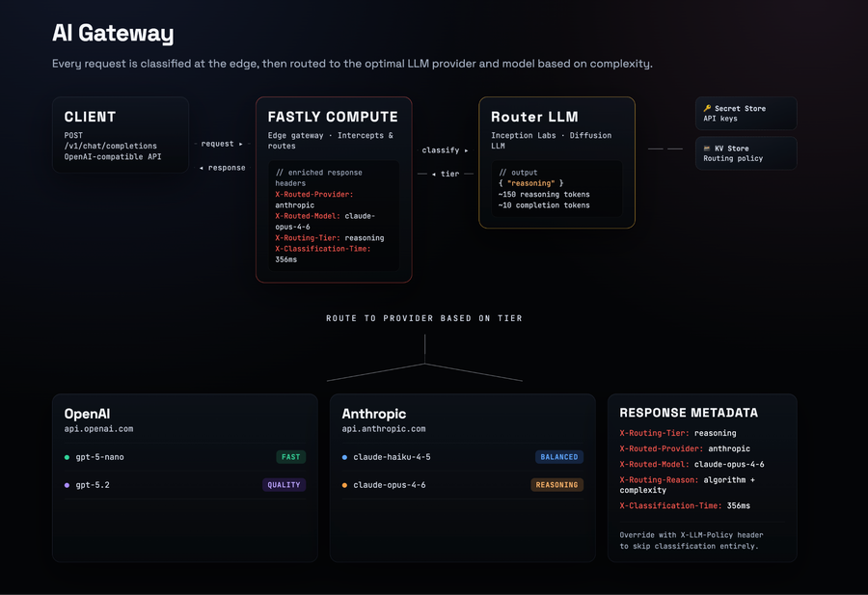Click the FAST tier badge

click(x=290, y=457)
